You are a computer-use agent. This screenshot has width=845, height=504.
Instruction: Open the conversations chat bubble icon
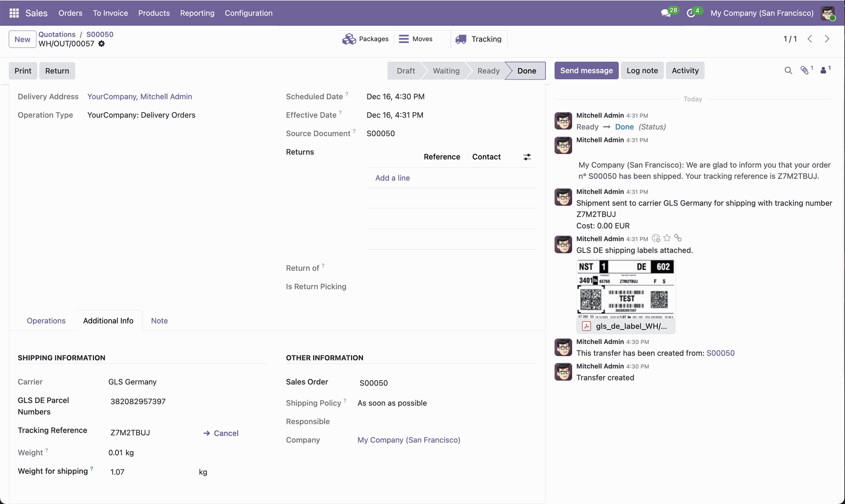[x=666, y=13]
